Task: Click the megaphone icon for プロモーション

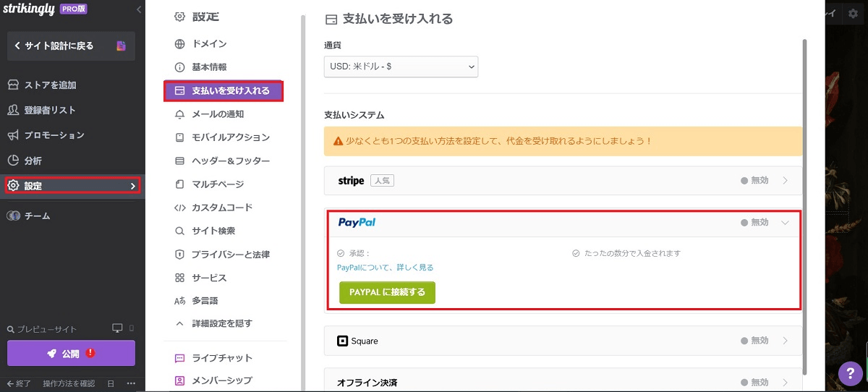Action: (13, 135)
